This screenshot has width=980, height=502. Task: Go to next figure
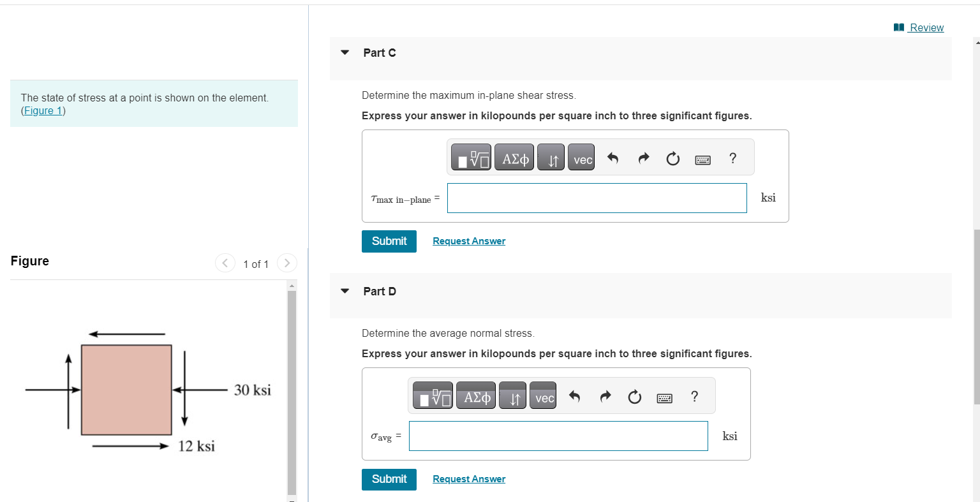(287, 263)
